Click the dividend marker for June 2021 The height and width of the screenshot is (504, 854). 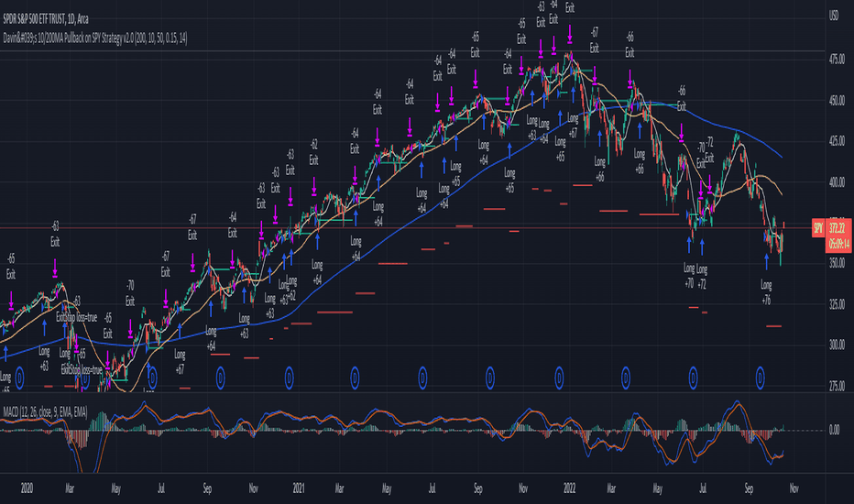point(422,377)
